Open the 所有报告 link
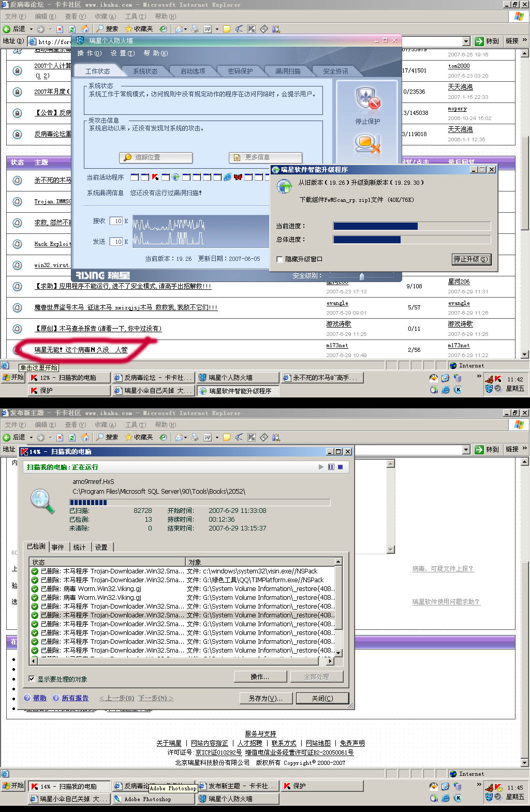 (70, 698)
